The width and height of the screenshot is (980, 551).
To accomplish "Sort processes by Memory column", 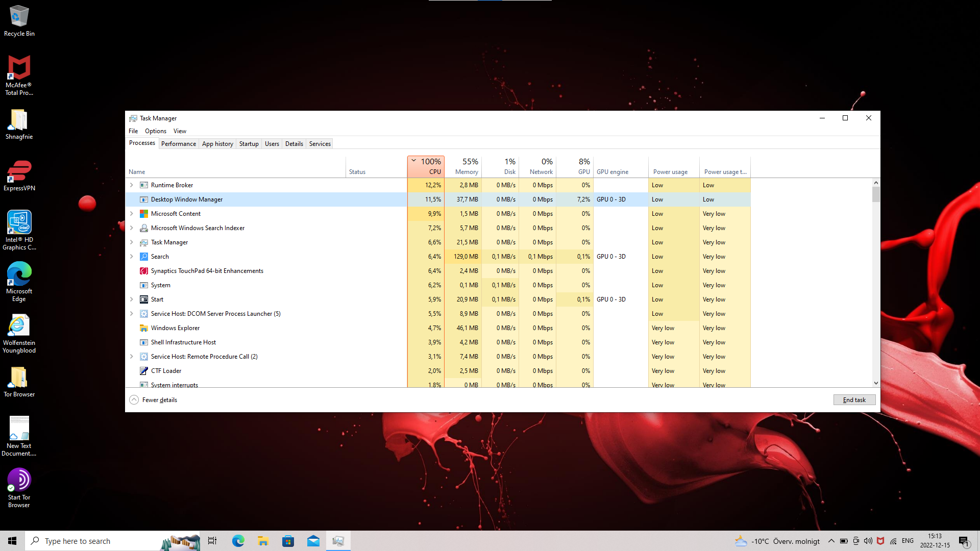I will tap(466, 166).
